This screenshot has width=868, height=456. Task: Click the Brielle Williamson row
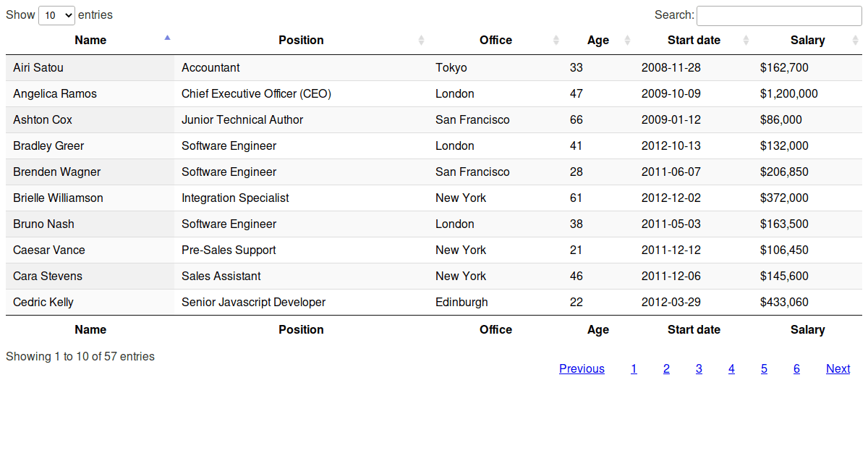tap(58, 198)
